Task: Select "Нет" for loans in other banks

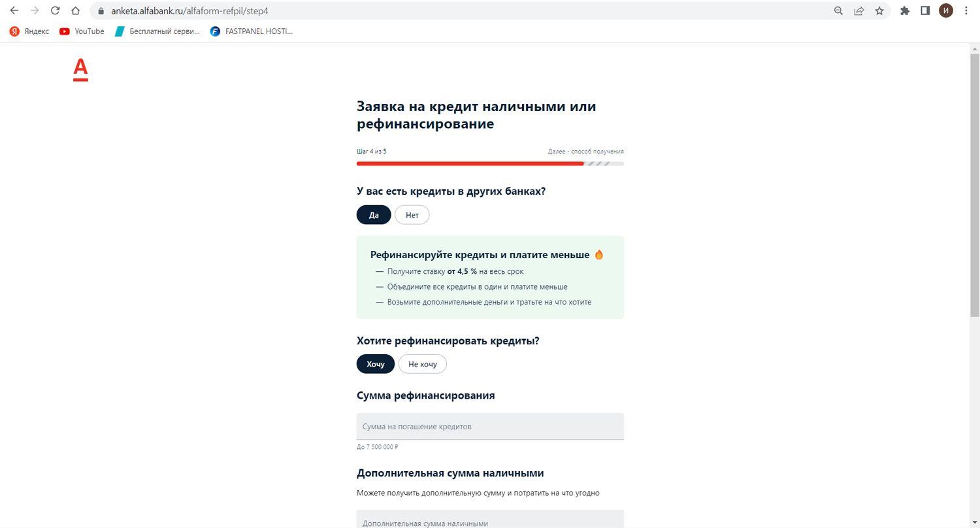Action: [x=412, y=214]
